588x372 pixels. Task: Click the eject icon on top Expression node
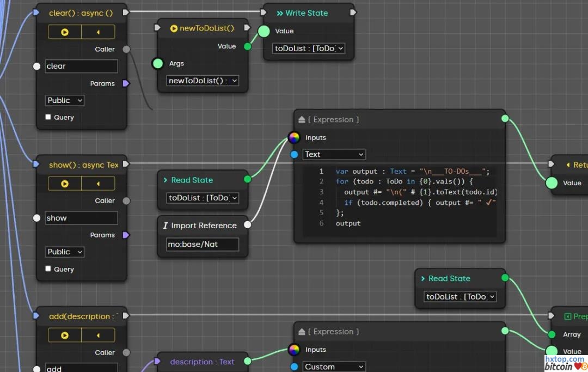click(x=302, y=119)
